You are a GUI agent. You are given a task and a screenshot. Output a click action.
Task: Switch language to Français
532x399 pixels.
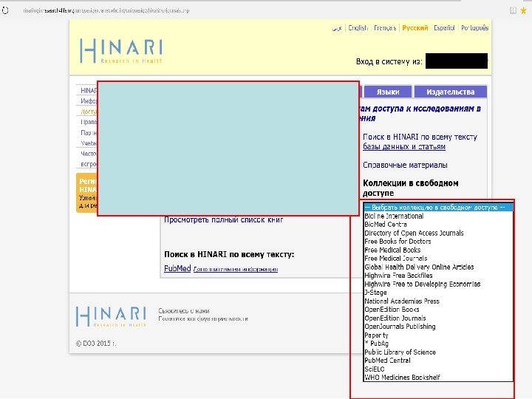coord(385,28)
